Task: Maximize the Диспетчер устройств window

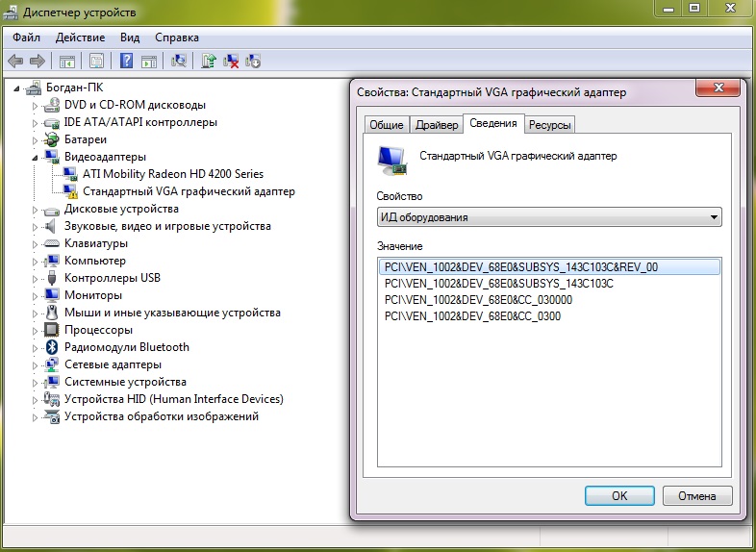Action: pos(694,7)
